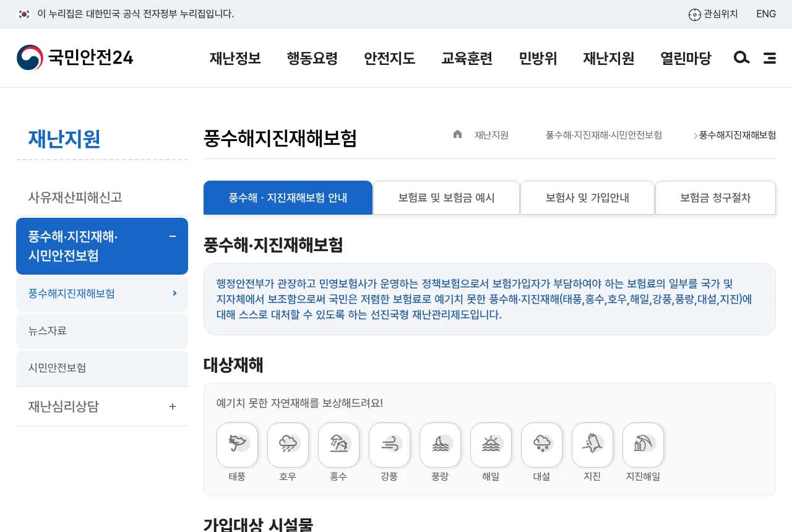
Task: Click the 재난지원 breadcrumb link
Action: click(x=491, y=135)
